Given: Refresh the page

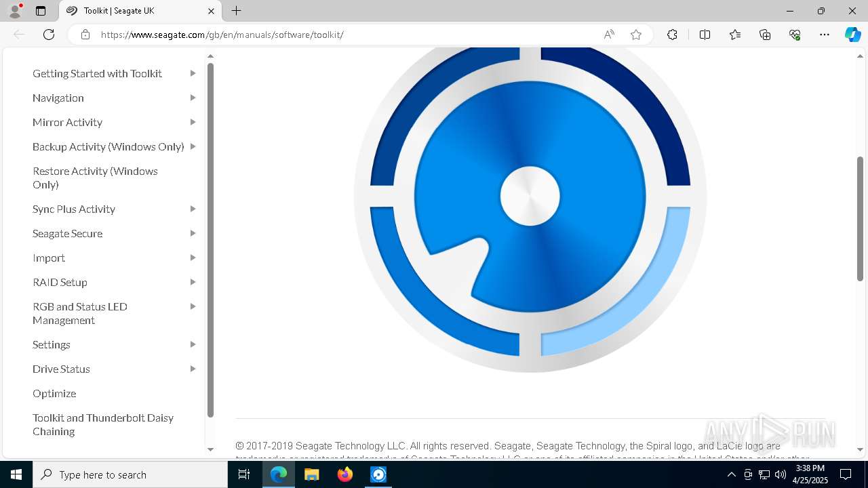Looking at the screenshot, I should pos(49,35).
